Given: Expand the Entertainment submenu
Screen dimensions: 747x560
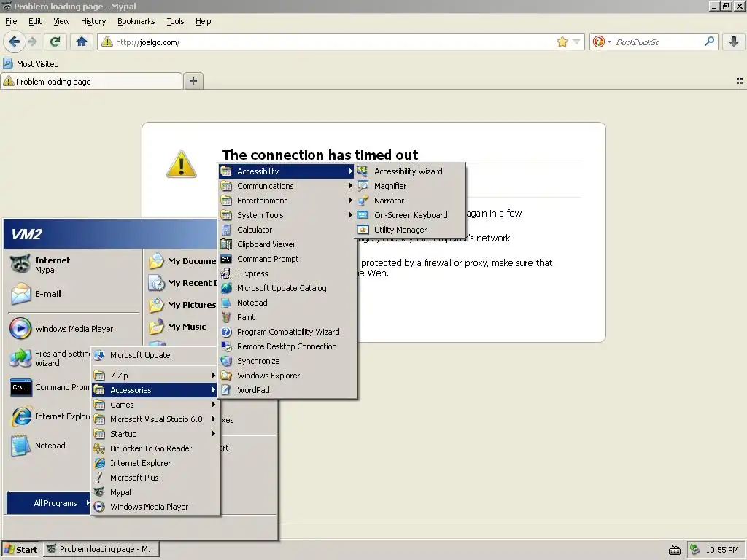Looking at the screenshot, I should click(287, 201).
